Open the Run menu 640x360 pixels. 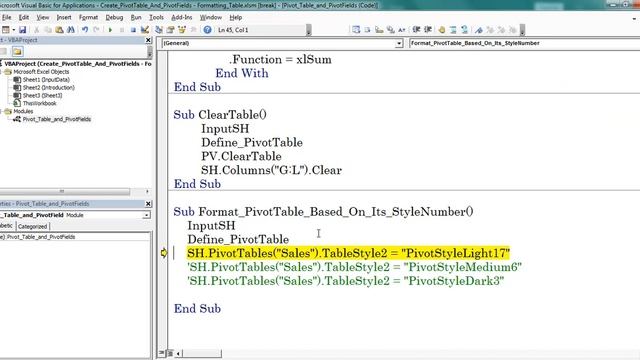[x=136, y=18]
